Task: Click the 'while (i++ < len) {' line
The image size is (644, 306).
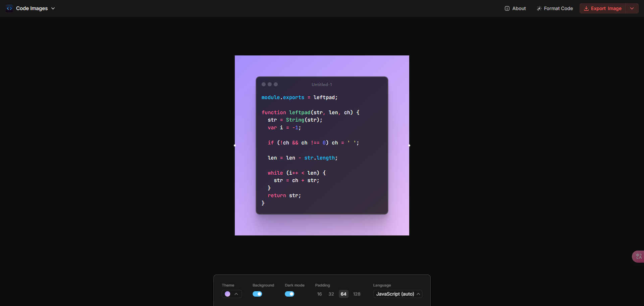Action: [x=297, y=173]
